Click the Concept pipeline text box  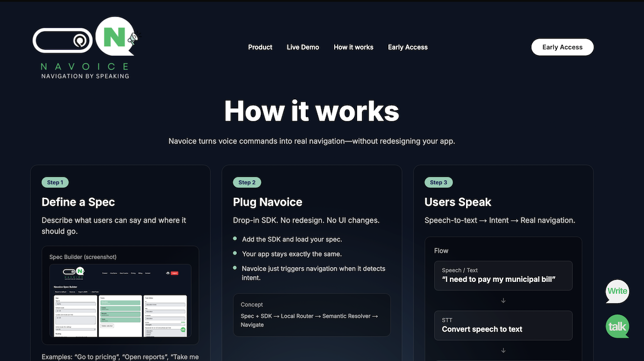312,315
